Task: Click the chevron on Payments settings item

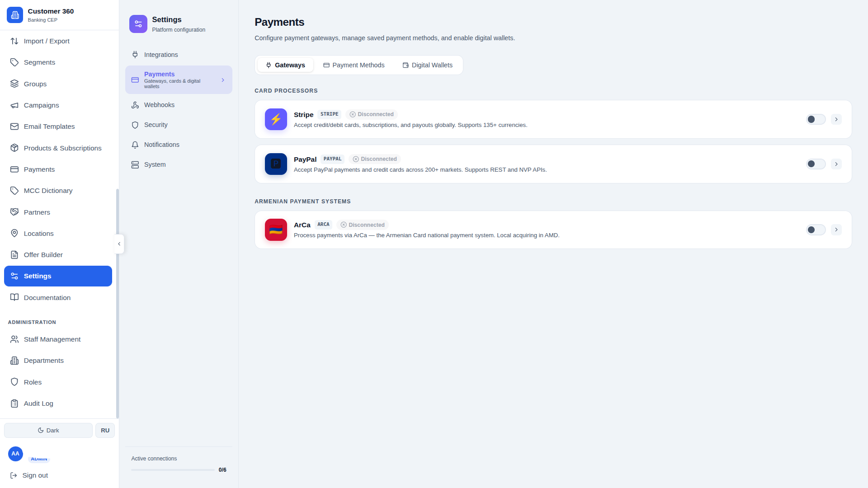Action: [x=223, y=80]
